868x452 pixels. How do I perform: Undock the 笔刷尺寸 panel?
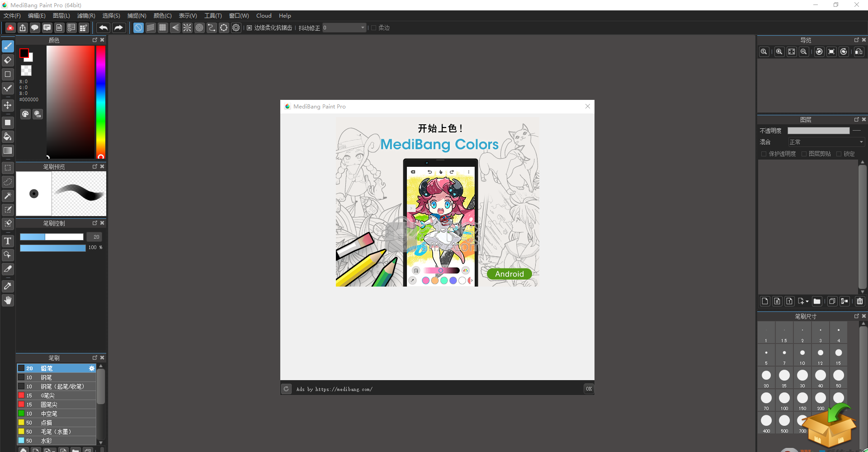click(x=856, y=316)
